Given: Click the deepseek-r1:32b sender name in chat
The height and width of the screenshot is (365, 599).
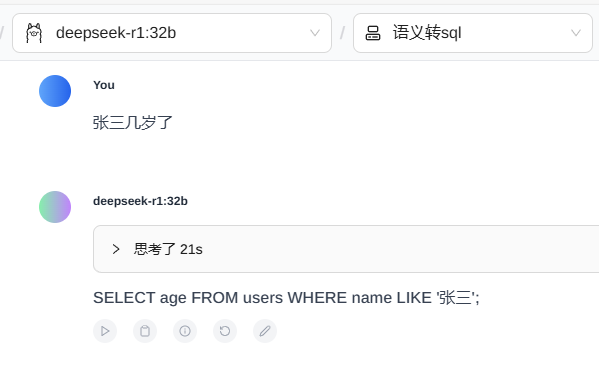Looking at the screenshot, I should point(140,201).
